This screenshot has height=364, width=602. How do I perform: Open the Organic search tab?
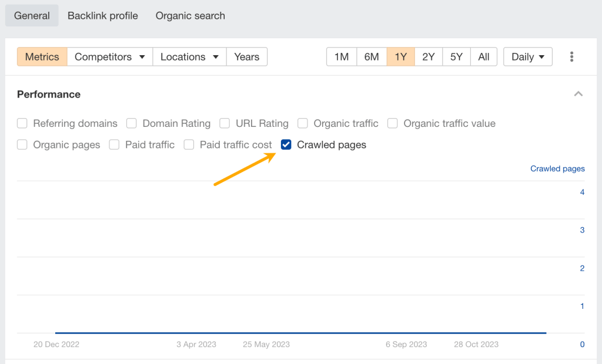190,16
